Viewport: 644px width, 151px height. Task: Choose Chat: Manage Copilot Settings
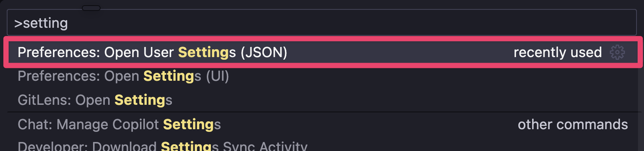[119, 124]
